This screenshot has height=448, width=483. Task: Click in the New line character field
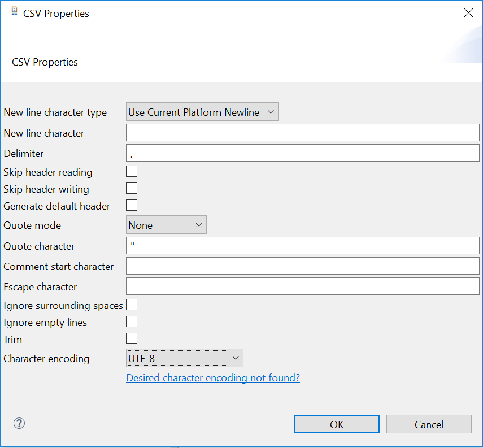point(302,133)
